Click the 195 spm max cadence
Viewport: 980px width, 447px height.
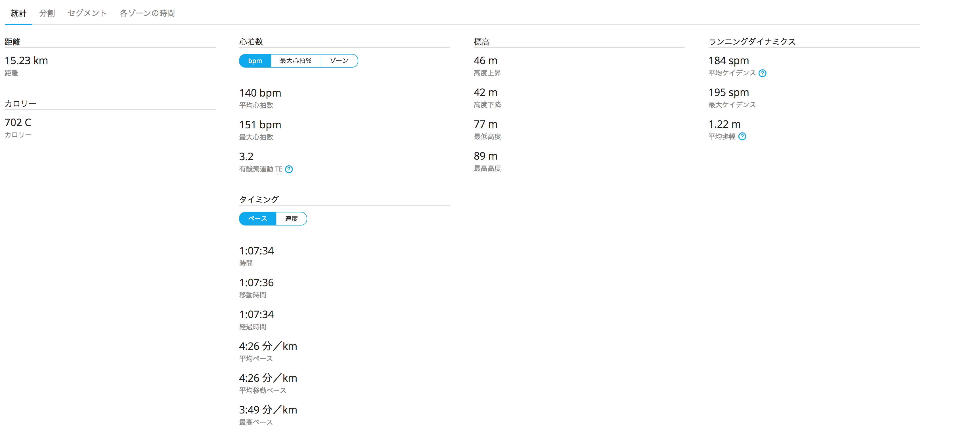click(728, 93)
